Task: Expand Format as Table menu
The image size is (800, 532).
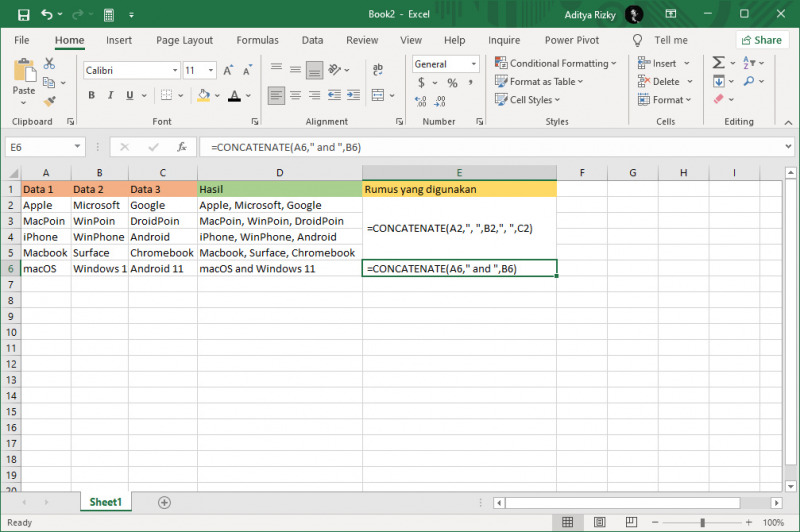Action: [539, 82]
